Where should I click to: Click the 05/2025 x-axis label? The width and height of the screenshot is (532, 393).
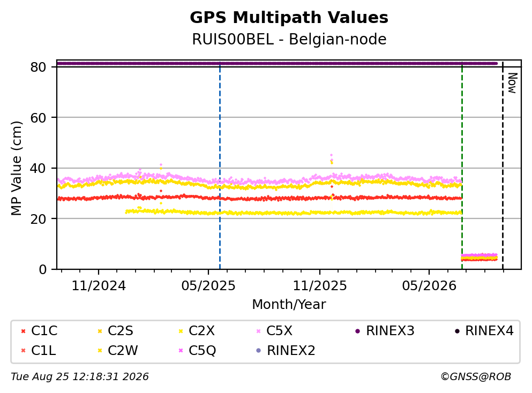pyautogui.click(x=208, y=286)
